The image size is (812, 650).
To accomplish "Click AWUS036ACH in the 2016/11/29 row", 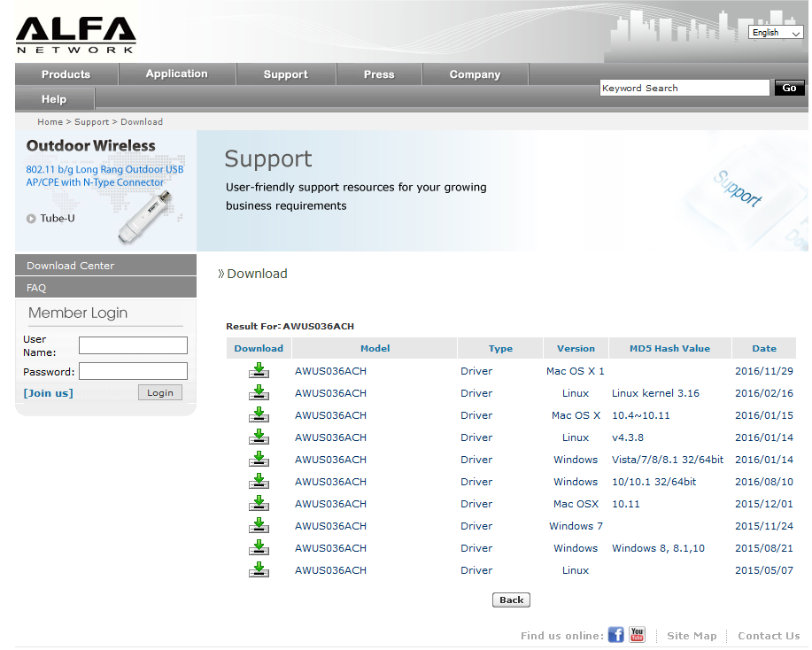I will pyautogui.click(x=330, y=371).
